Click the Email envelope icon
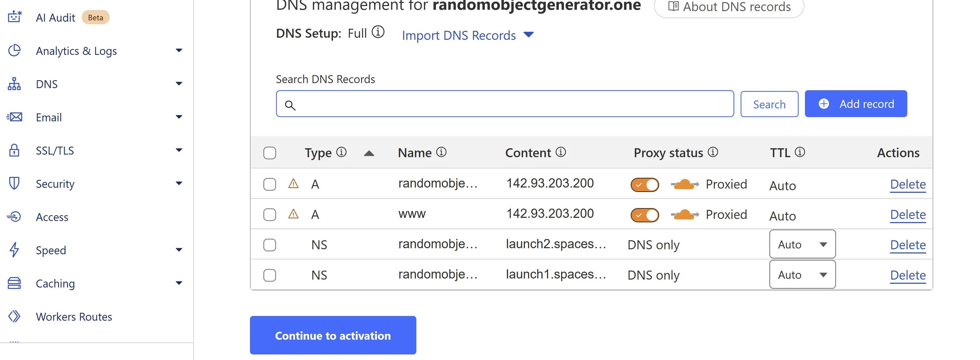Viewport: 980px width, 360px height. (15, 117)
